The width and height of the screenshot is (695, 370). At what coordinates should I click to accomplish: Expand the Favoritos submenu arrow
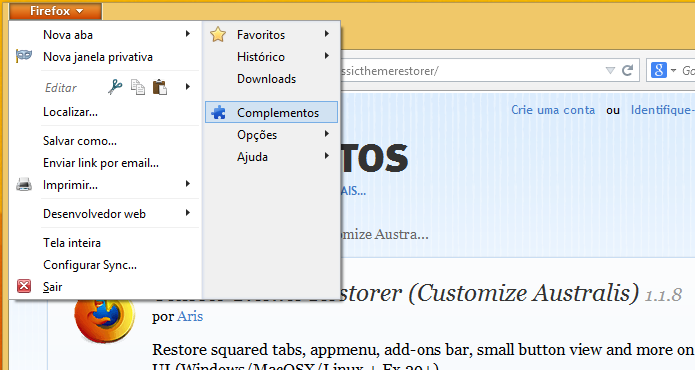click(327, 34)
